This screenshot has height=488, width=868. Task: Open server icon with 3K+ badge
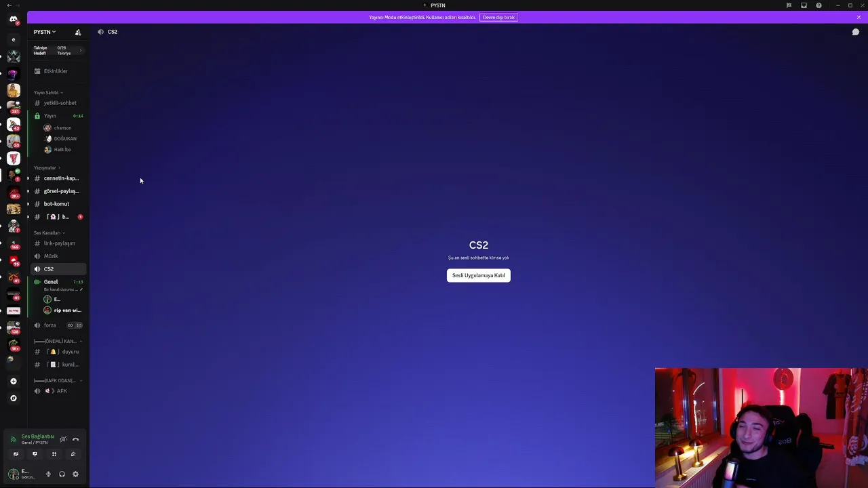point(14,192)
